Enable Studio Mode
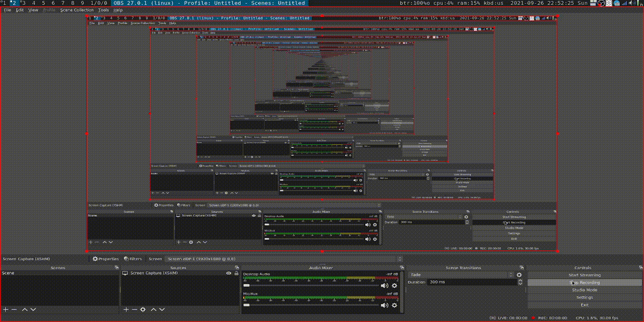The height and width of the screenshot is (322, 644). pyautogui.click(x=585, y=290)
